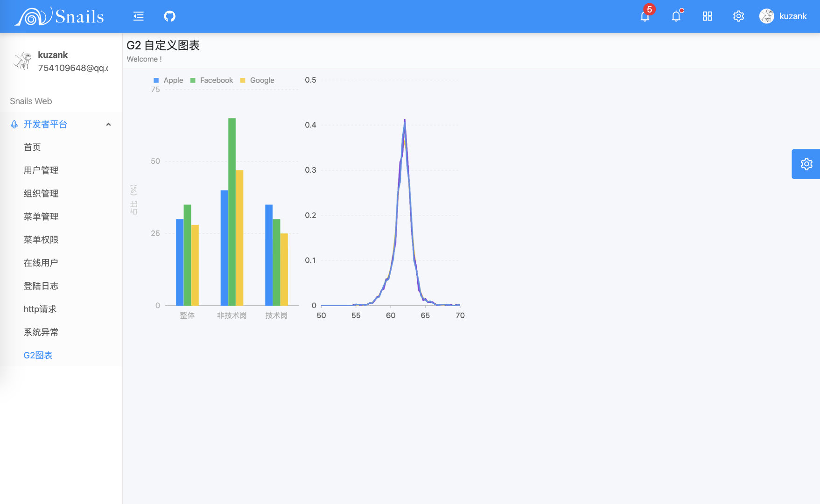Open 组织管理 in the sidebar
This screenshot has height=504, width=820.
(x=41, y=194)
